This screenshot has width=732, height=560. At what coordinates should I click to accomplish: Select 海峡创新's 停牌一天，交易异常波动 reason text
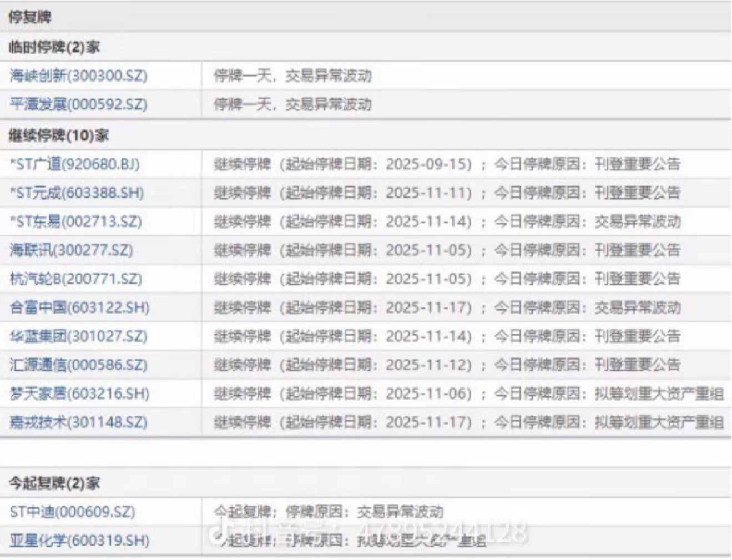point(292,75)
